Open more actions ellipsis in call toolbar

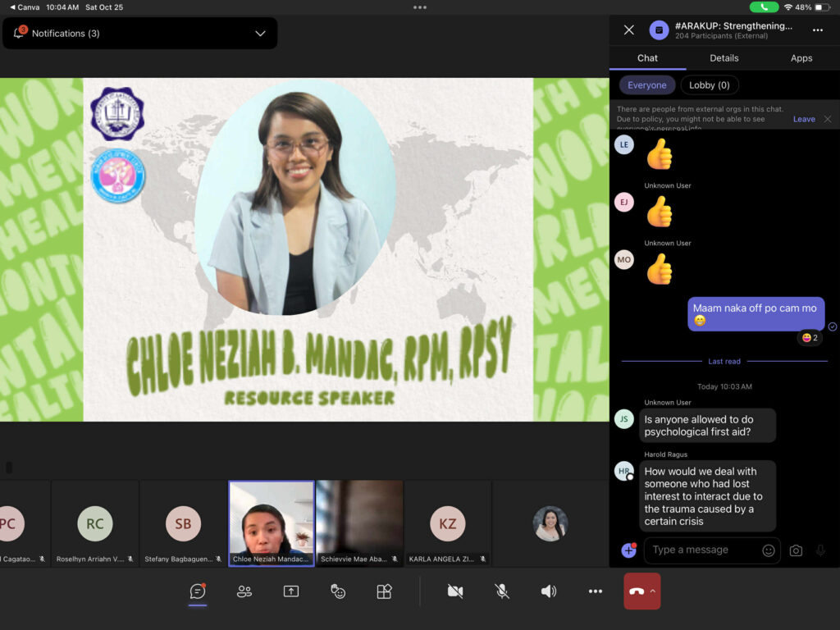[596, 591]
